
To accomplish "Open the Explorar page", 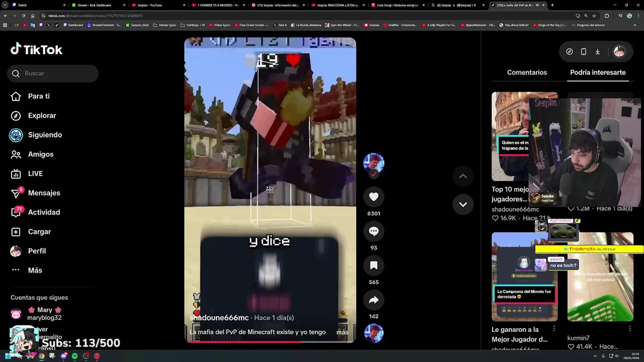I will click(x=42, y=116).
